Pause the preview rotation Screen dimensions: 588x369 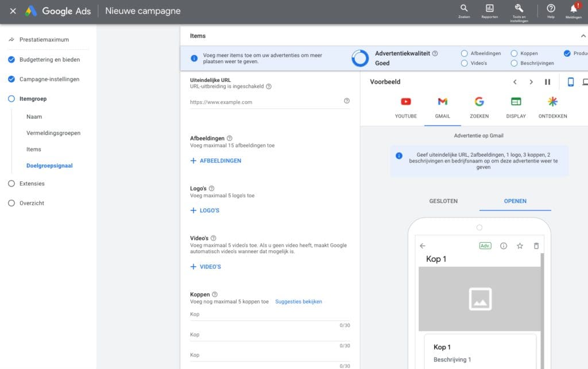pyautogui.click(x=547, y=81)
